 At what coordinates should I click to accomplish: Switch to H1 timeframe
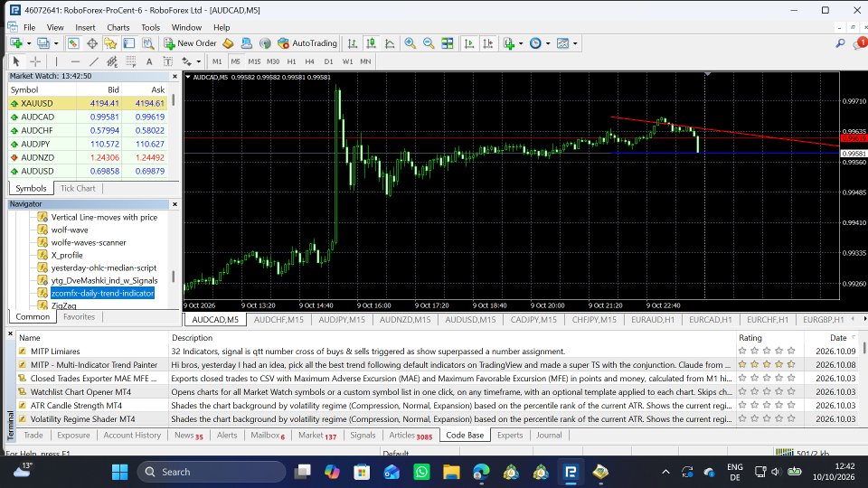click(x=292, y=61)
